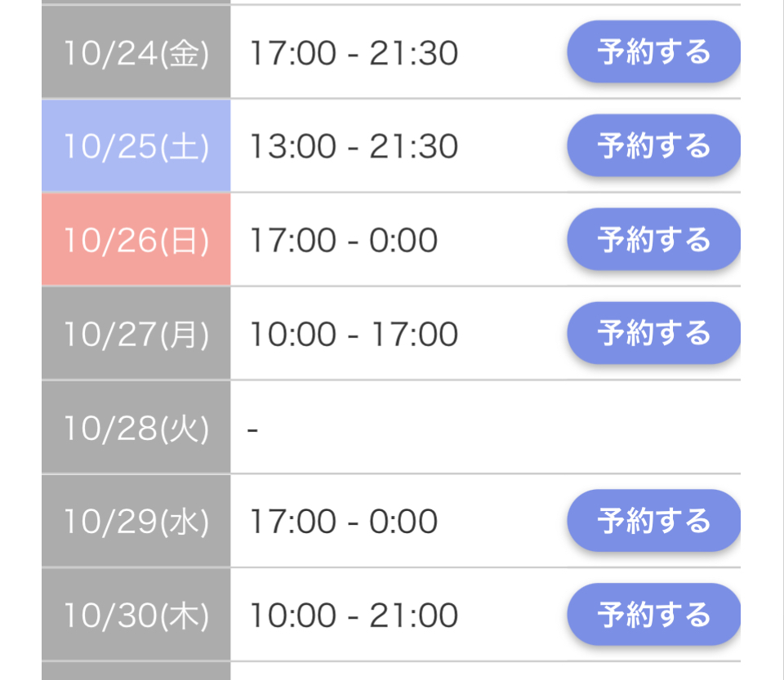Screen dimensions: 784x680
Task: Click the dash in the 10/28 row
Action: [x=253, y=429]
